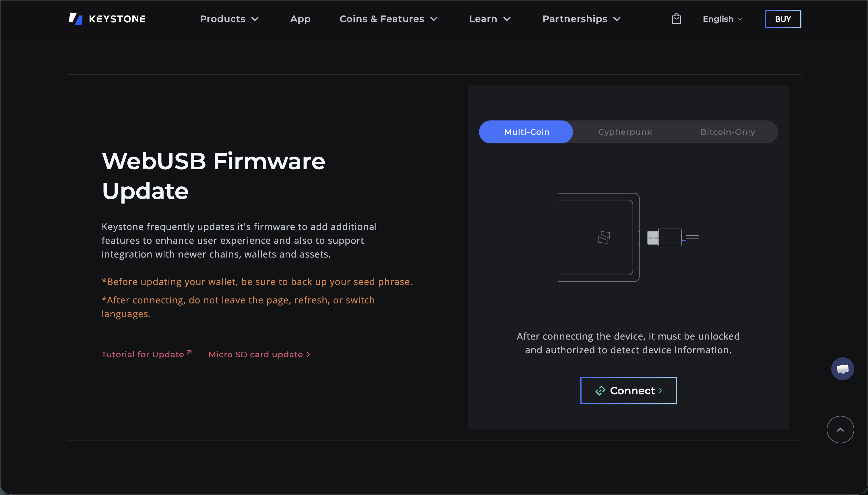
Task: Open the Tutorial for Update link
Action: 147,354
